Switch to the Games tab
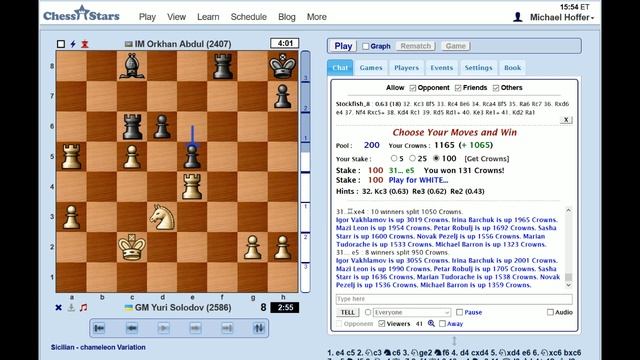 coord(371,68)
